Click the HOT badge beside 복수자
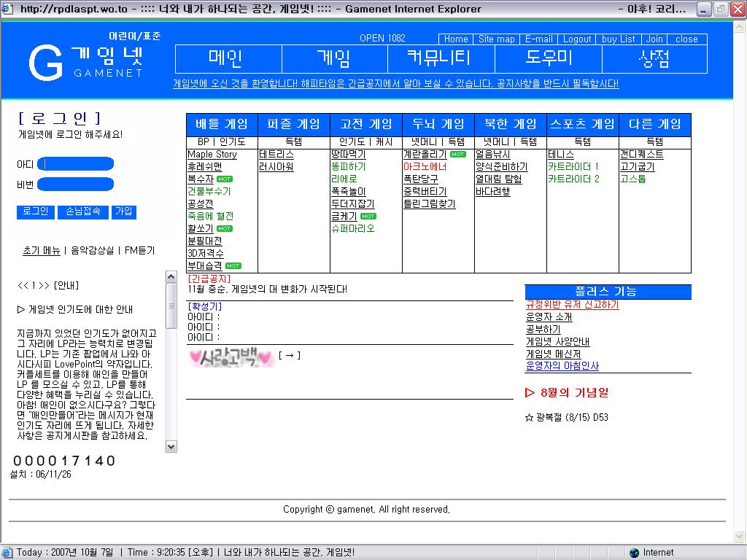Image resolution: width=747 pixels, height=560 pixels. pyautogui.click(x=225, y=179)
